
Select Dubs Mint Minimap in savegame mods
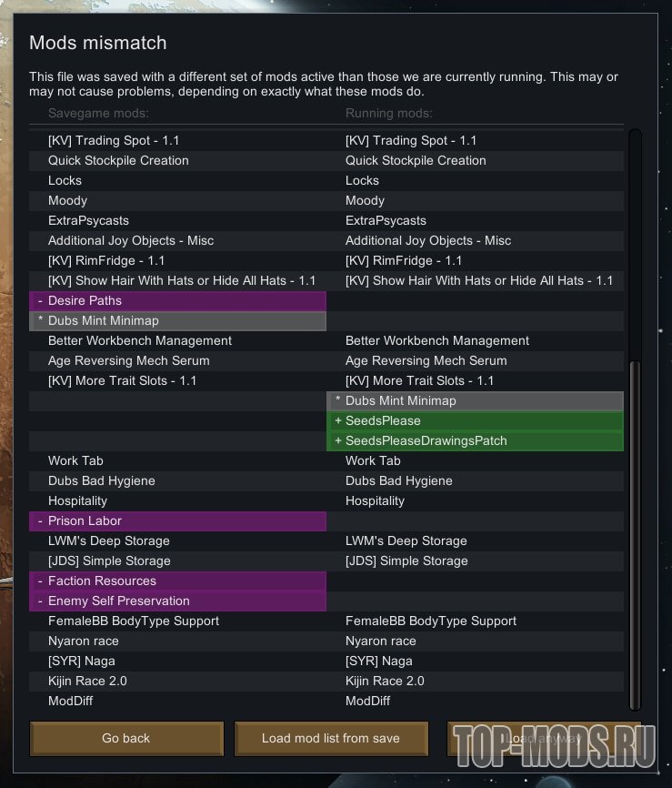pyautogui.click(x=177, y=320)
